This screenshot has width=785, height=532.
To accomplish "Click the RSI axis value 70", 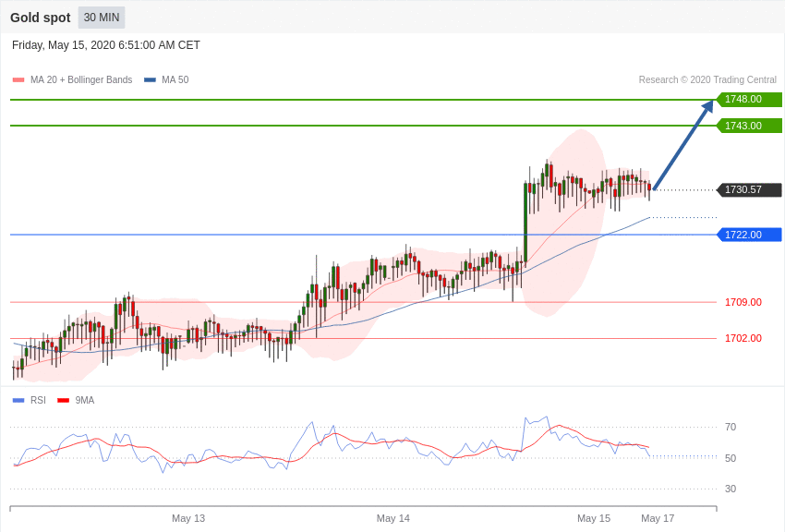I will pos(731,427).
